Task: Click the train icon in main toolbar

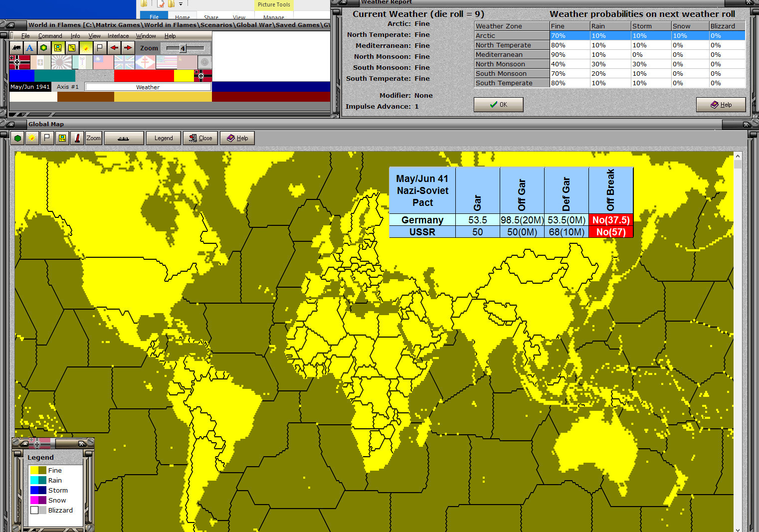Action: (x=16, y=48)
